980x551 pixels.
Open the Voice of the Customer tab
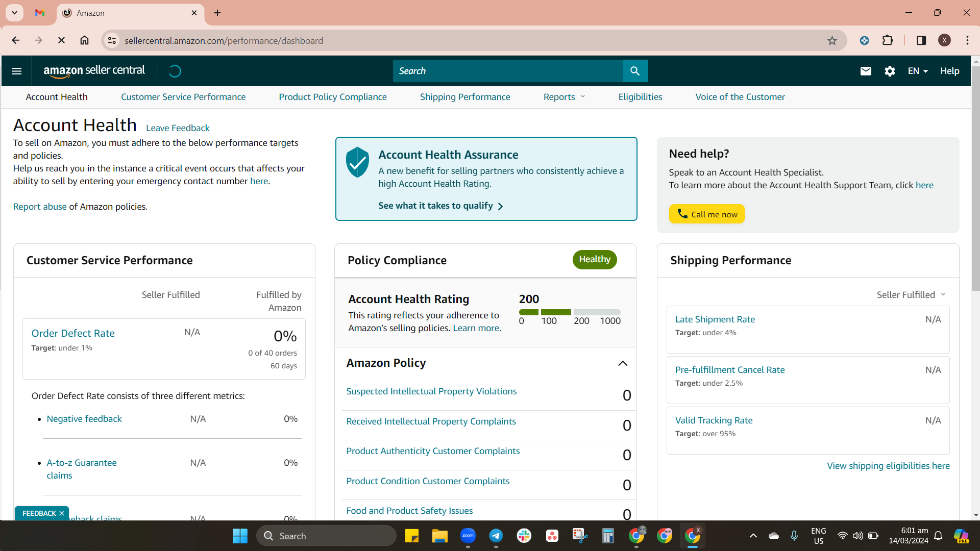[740, 97]
